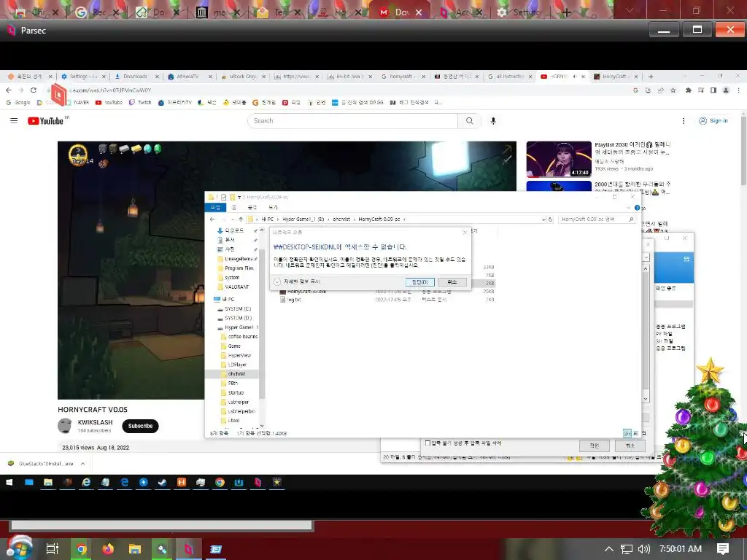Show hidden tray icons chevron
This screenshot has width=747, height=560.
608,549
